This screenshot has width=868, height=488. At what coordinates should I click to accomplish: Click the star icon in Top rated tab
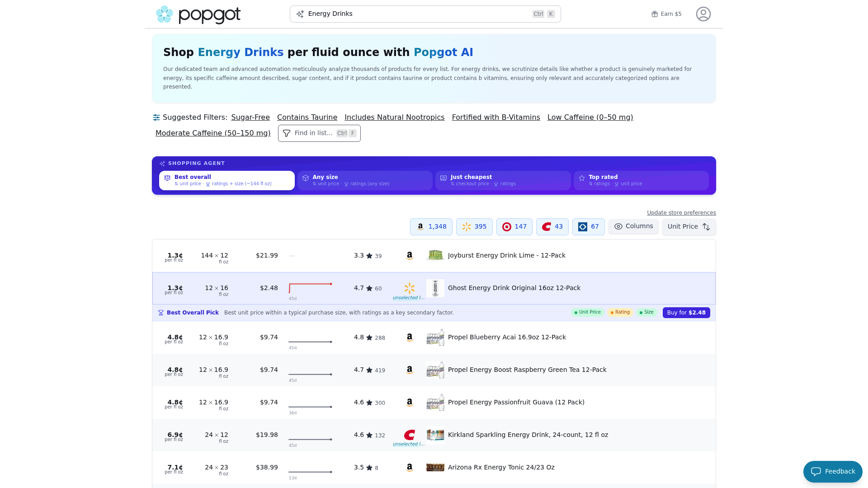point(582,178)
